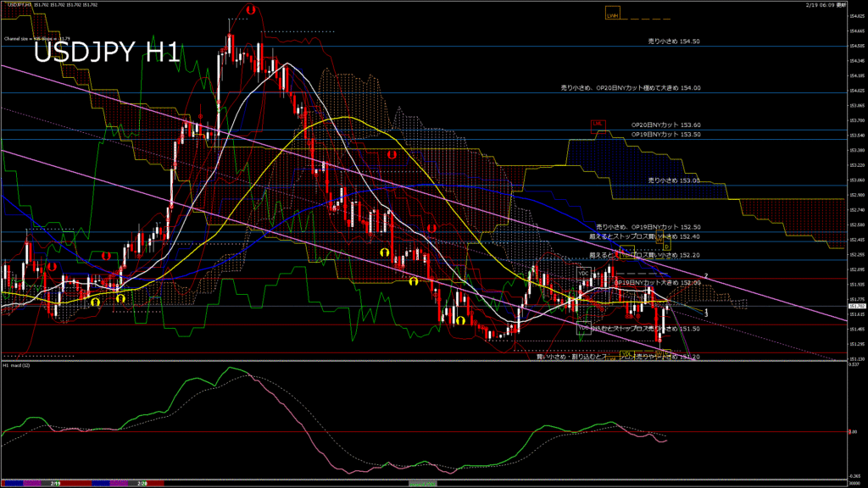Screen dimensions: 868x488
Task: Click the current price tag on the price axis
Action: coord(856,307)
